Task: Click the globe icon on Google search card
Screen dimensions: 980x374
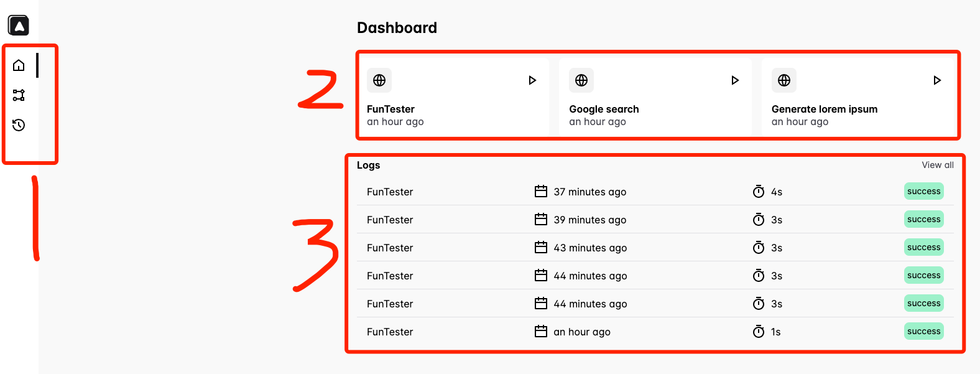Action: coord(581,80)
